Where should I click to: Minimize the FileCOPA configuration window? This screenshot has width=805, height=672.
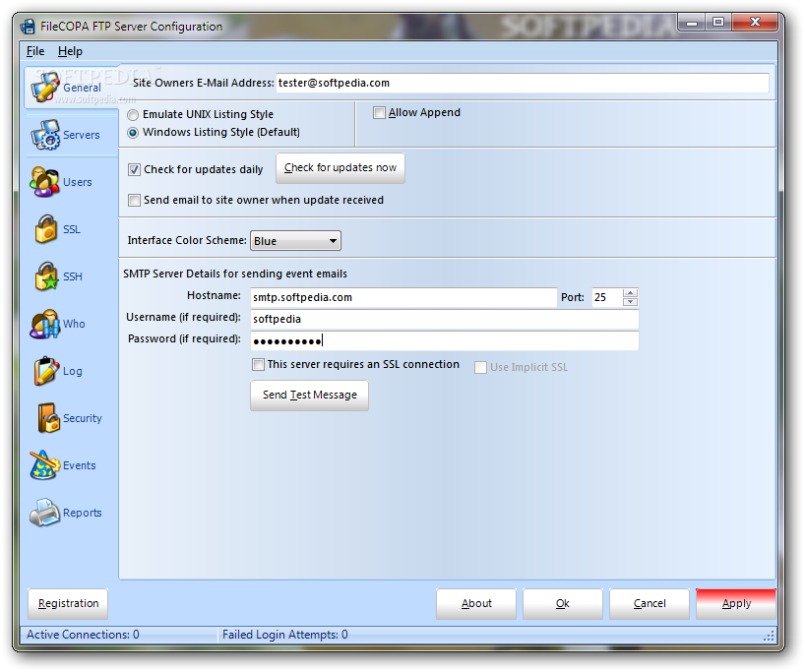(x=692, y=23)
